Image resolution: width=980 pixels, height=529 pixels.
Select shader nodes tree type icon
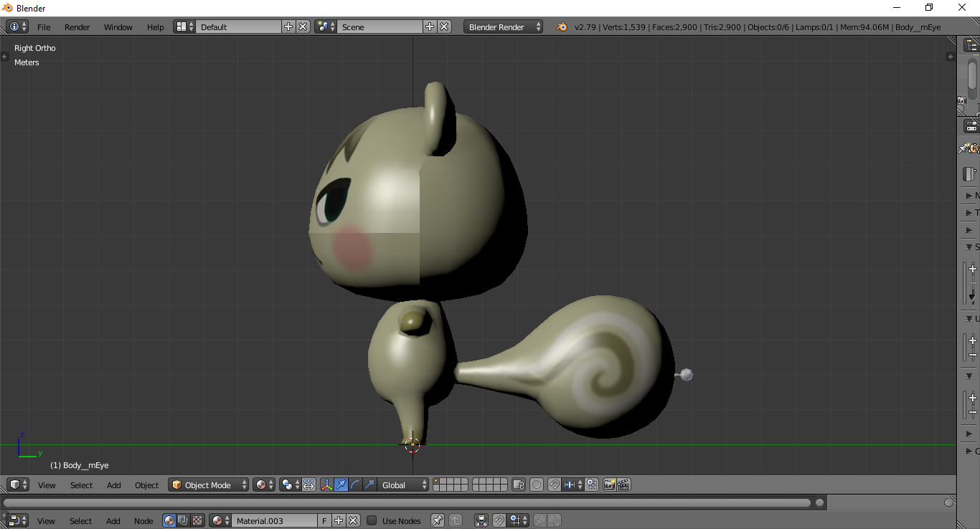[x=169, y=521]
